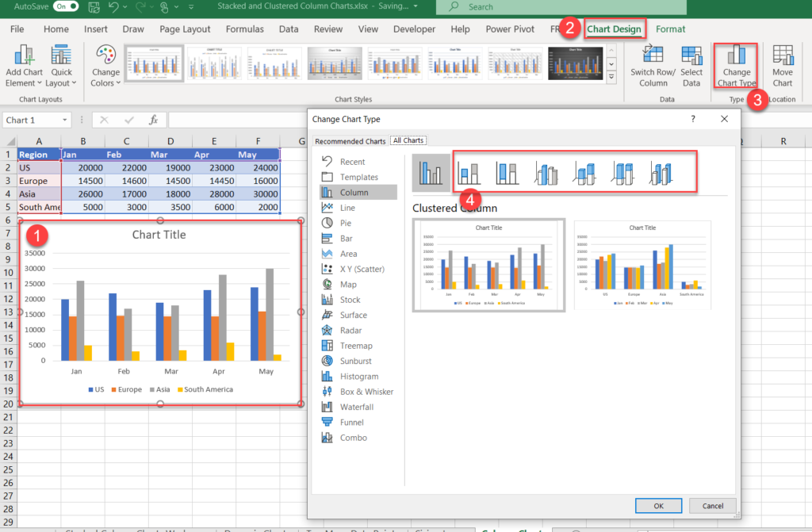This screenshot has width=812, height=532.
Task: Click the Change Chart Type icon
Action: [736, 65]
